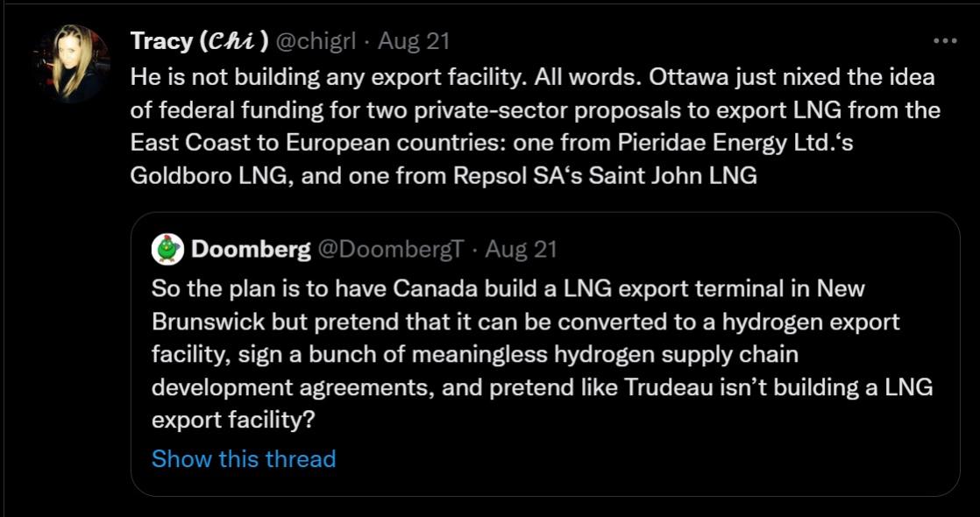Click "export facility?" ending the quoted tweet
Viewport: 980px width, 517px height.
point(233,421)
